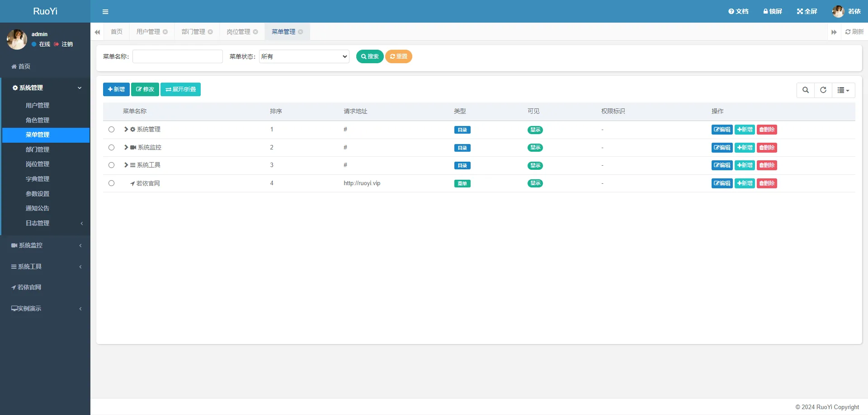Expand the 系统监控 tree row chevron

coord(126,148)
